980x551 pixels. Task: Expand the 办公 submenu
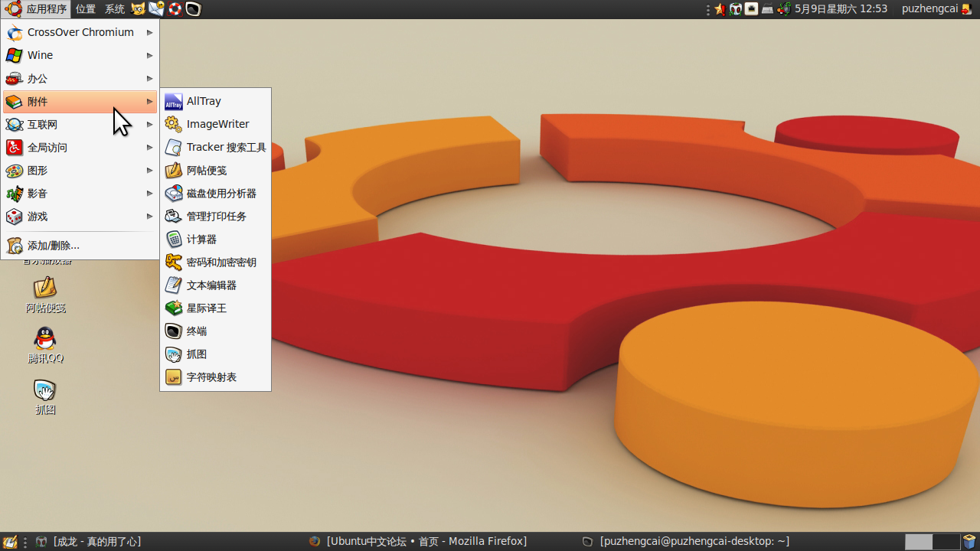[80, 78]
